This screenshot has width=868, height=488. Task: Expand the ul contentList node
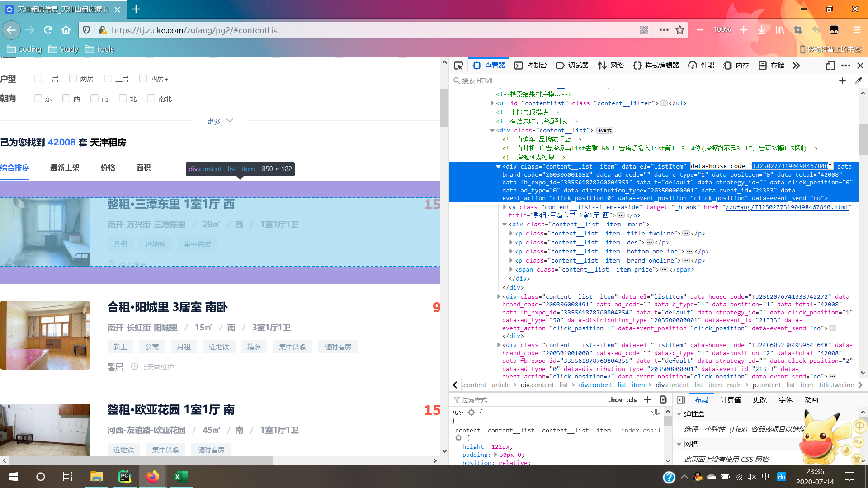pos(492,103)
